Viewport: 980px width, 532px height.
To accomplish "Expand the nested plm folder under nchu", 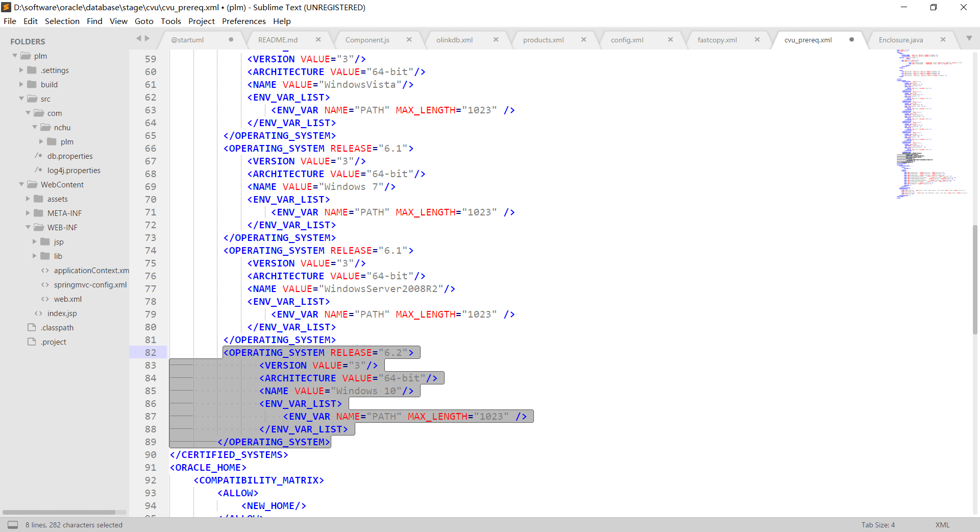I will point(41,141).
